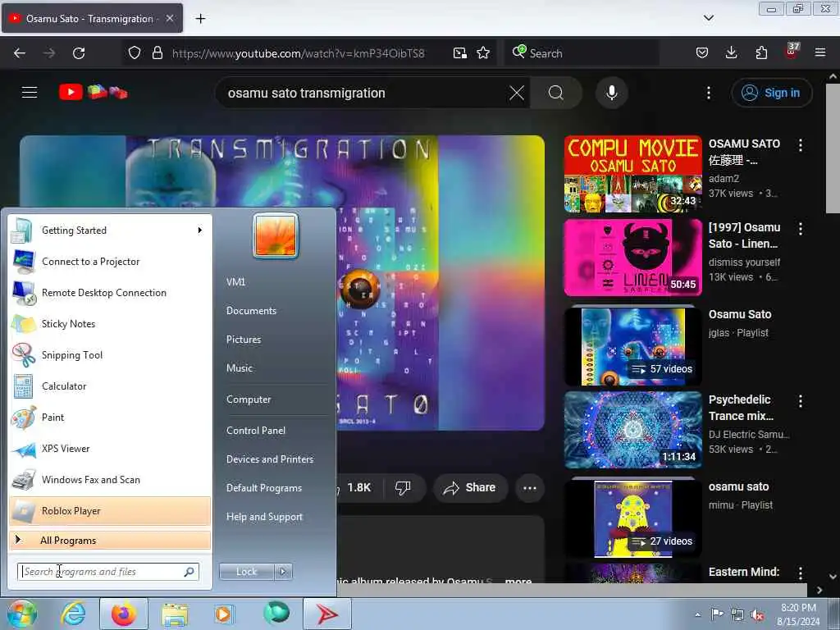Open options for 1997 Linen Sampler video
Screen dimensions: 840x630
801,230
